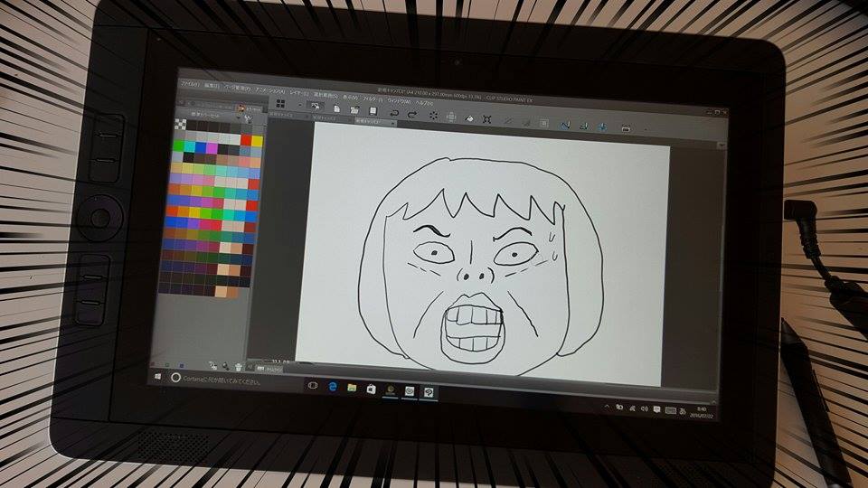868x488 pixels.
Task: Click the add color icon at palette bottom
Action: click(213, 365)
